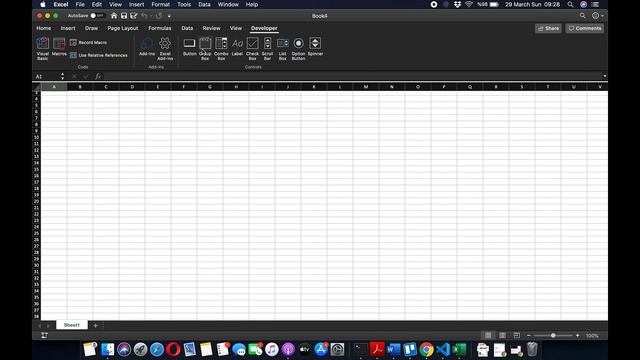Click inside the formula bar

353,76
